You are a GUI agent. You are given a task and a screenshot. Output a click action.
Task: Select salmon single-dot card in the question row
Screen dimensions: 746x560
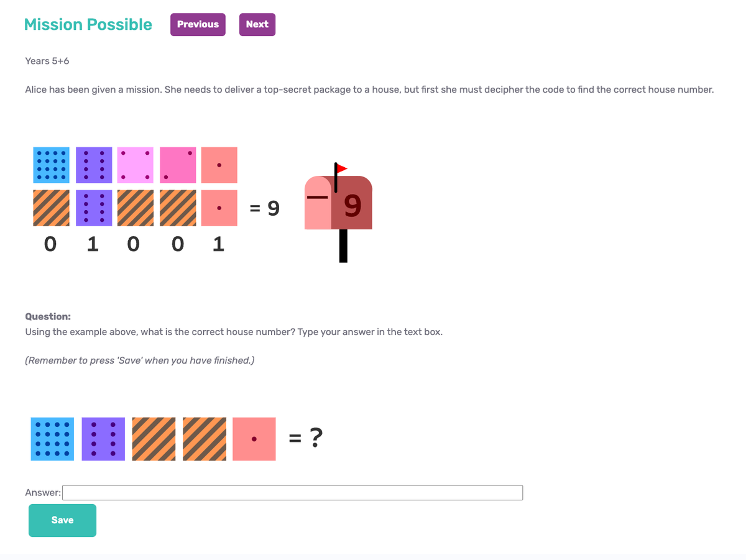[254, 439]
